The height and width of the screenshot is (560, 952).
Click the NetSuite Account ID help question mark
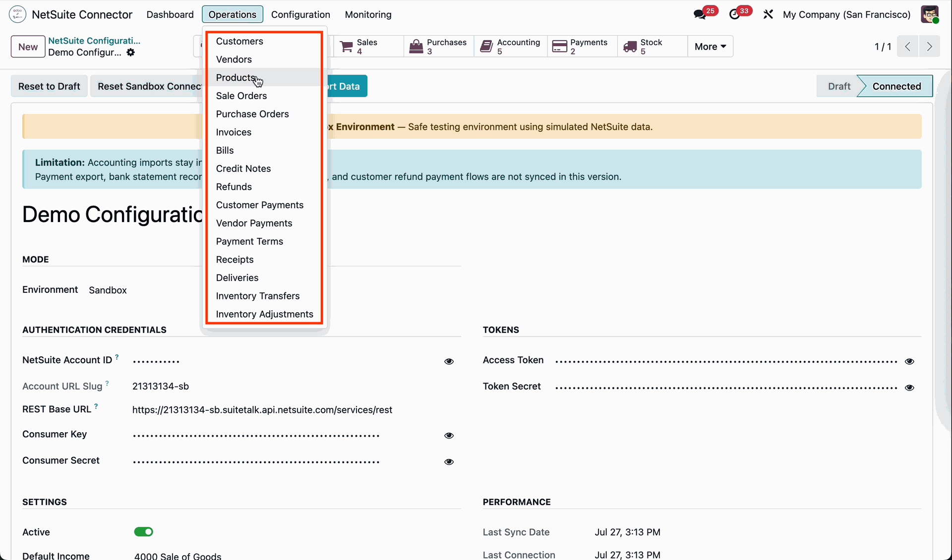[117, 357]
